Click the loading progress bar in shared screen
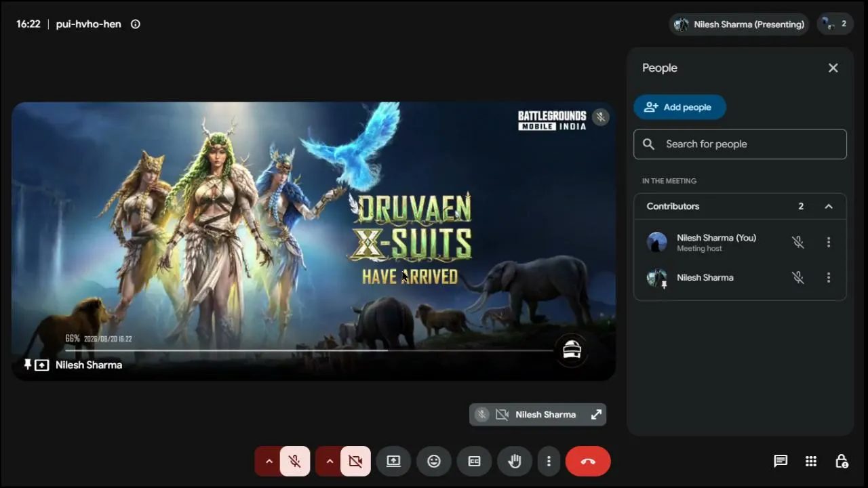The height and width of the screenshot is (488, 868). [309, 350]
